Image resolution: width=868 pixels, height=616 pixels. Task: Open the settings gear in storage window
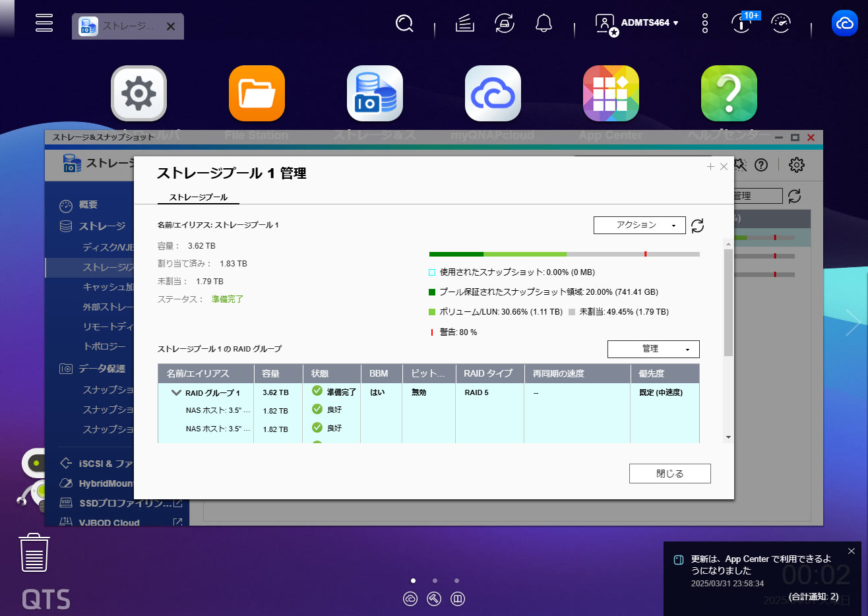[x=797, y=165]
